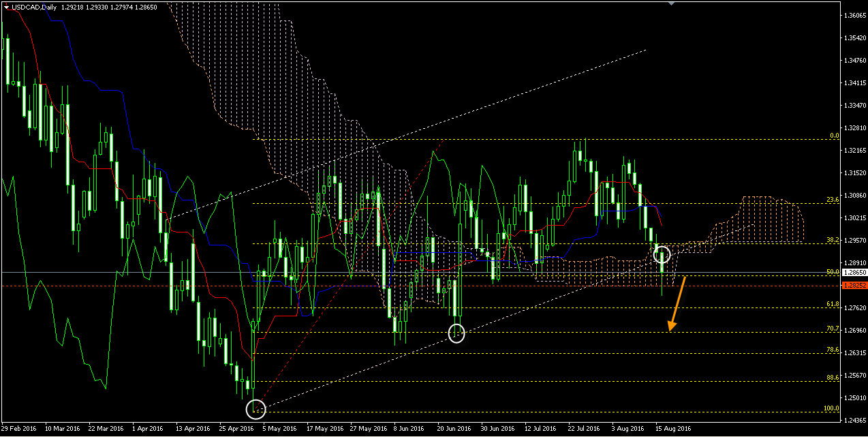Click the high value 1.29330 in header
The width and height of the screenshot is (868, 437).
[x=97, y=6]
